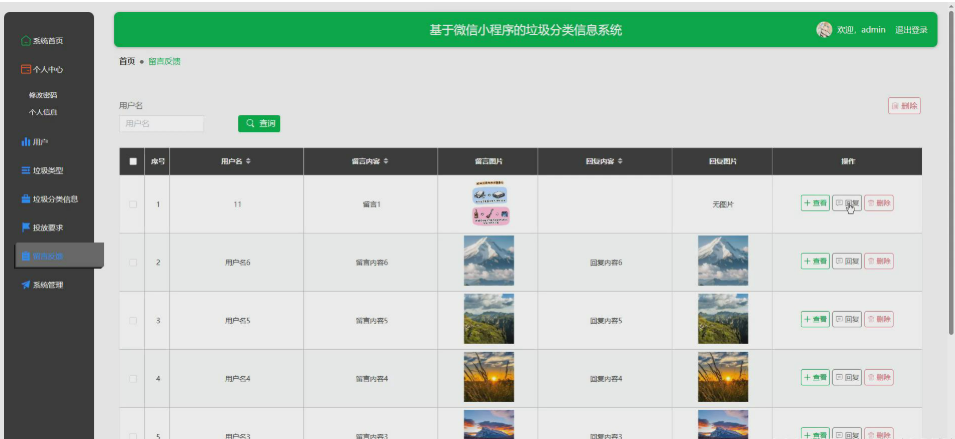Open 留言图片 thumbnail in row 留言1
955x439 pixels.
click(490, 203)
